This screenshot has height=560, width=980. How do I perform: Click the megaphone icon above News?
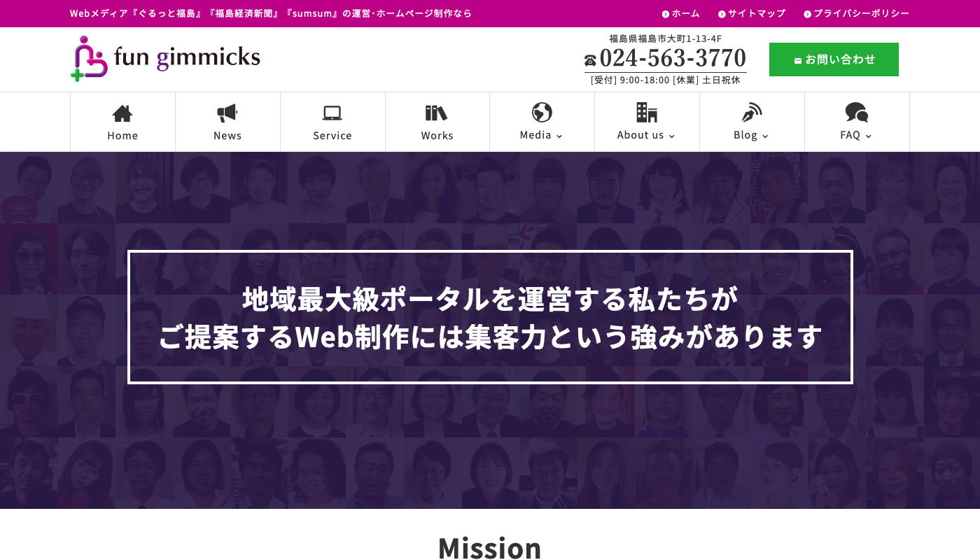pyautogui.click(x=227, y=113)
